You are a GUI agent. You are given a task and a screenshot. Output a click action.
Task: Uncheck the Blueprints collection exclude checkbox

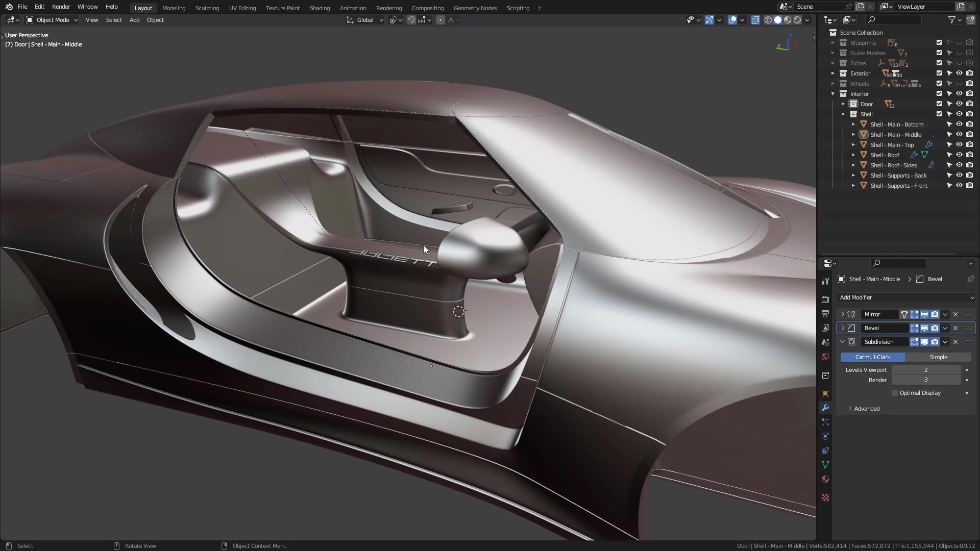click(x=939, y=43)
